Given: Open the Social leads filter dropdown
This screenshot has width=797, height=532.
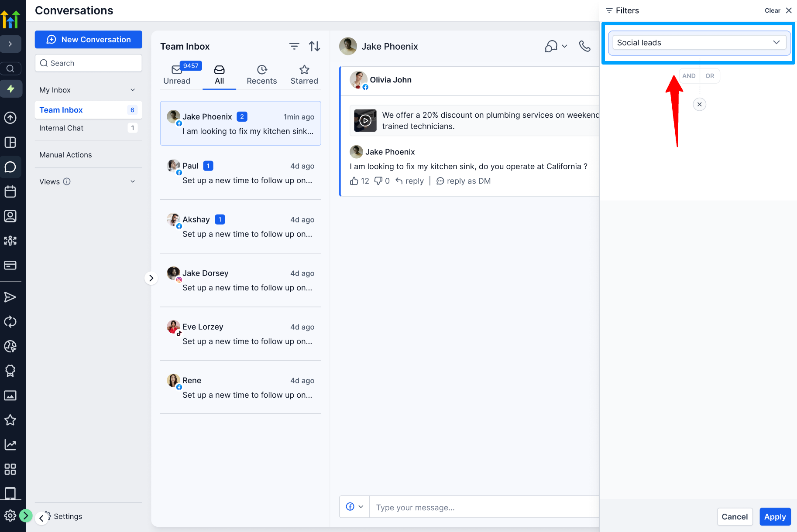Looking at the screenshot, I should click(x=699, y=43).
